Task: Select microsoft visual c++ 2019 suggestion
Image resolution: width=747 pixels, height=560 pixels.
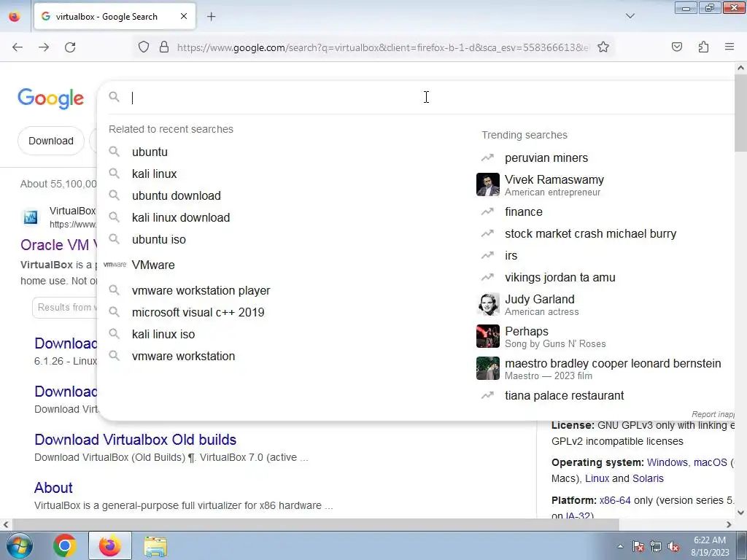Action: (x=198, y=312)
